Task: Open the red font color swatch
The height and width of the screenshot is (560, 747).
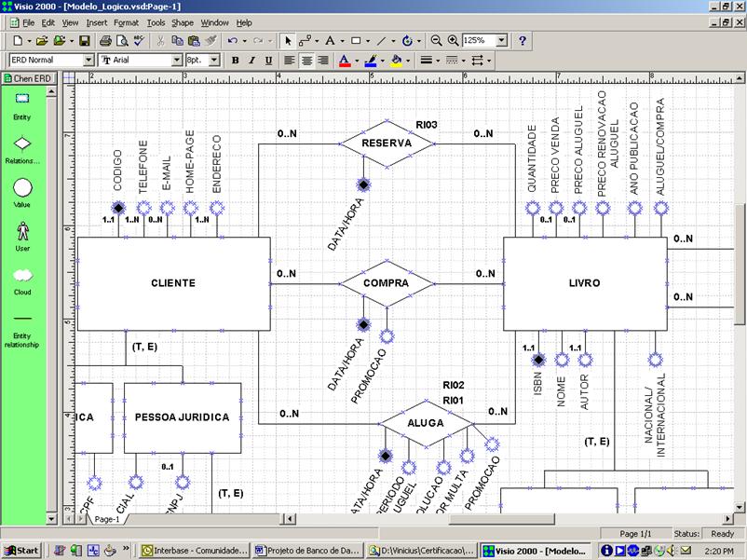Action: [x=345, y=60]
